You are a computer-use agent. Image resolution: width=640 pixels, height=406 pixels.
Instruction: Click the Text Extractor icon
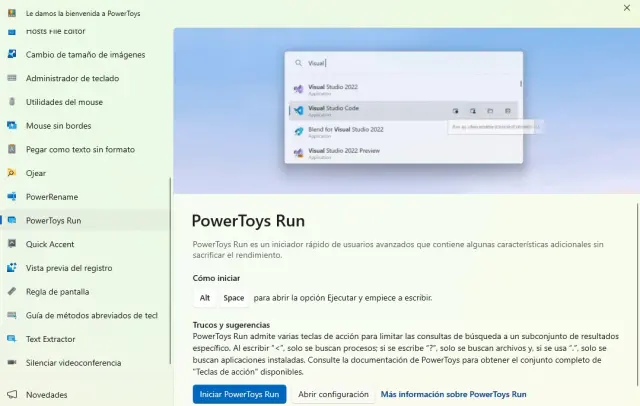tap(11, 339)
